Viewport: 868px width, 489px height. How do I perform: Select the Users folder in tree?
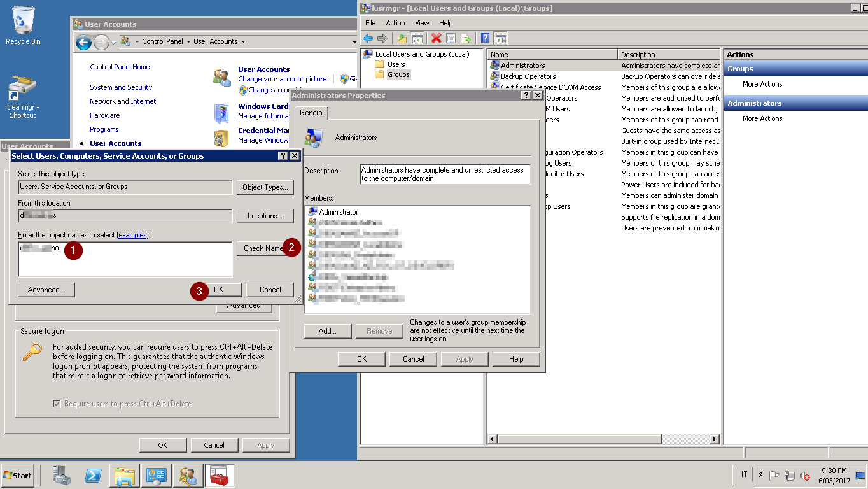396,64
